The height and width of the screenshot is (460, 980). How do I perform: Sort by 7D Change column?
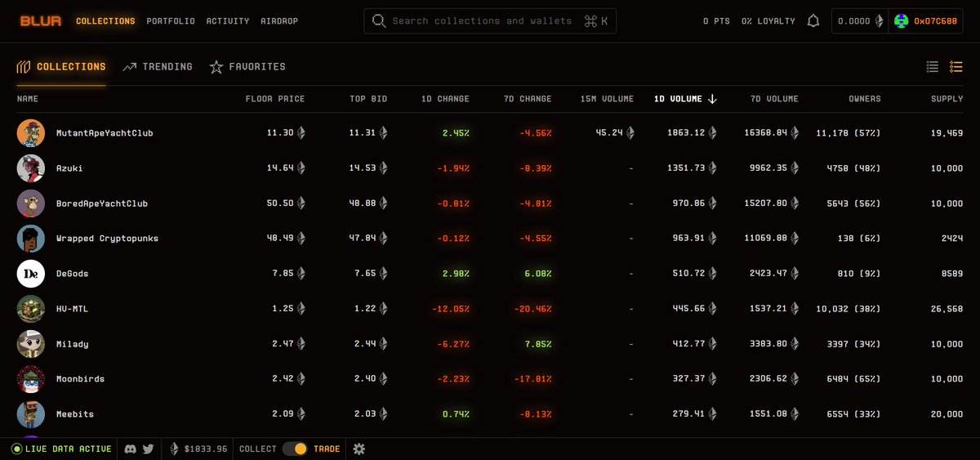tap(528, 99)
